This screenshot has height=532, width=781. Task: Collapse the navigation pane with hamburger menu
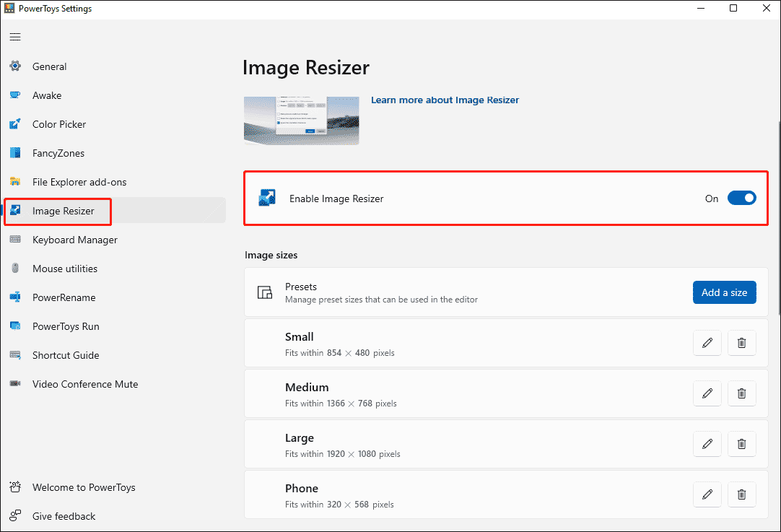tap(15, 36)
